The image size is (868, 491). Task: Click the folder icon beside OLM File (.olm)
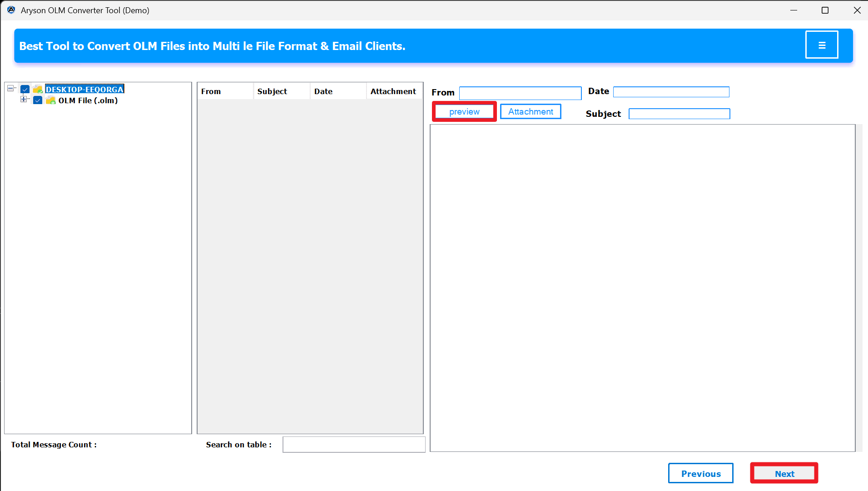[x=50, y=100]
